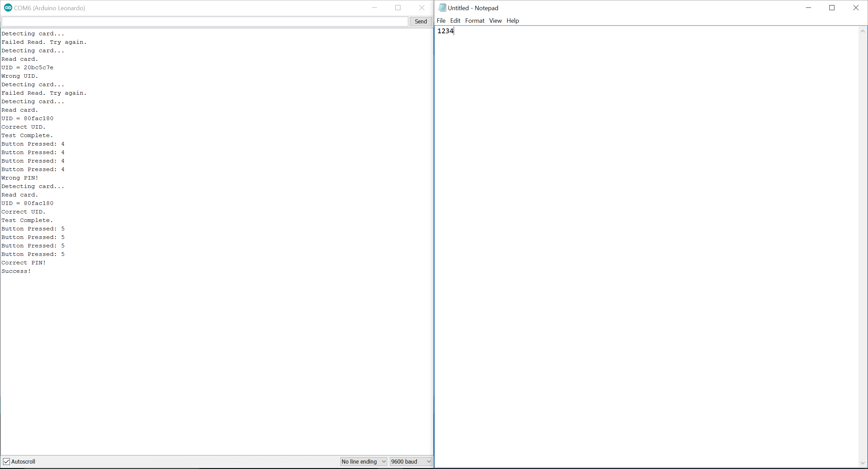868x469 pixels.
Task: Open Notepad's File menu
Action: click(x=441, y=21)
